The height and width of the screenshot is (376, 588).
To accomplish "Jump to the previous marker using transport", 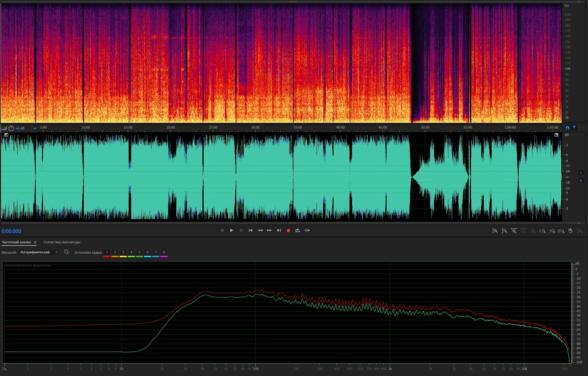I will coord(250,230).
